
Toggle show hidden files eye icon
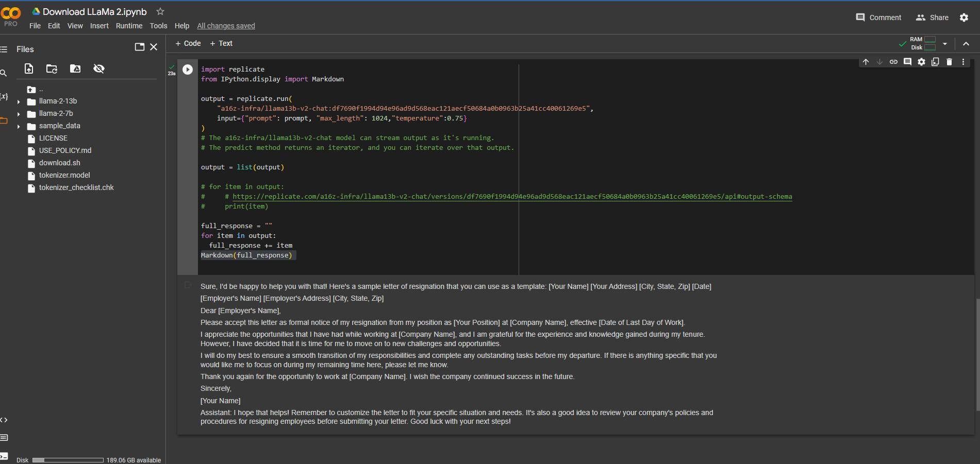(99, 68)
